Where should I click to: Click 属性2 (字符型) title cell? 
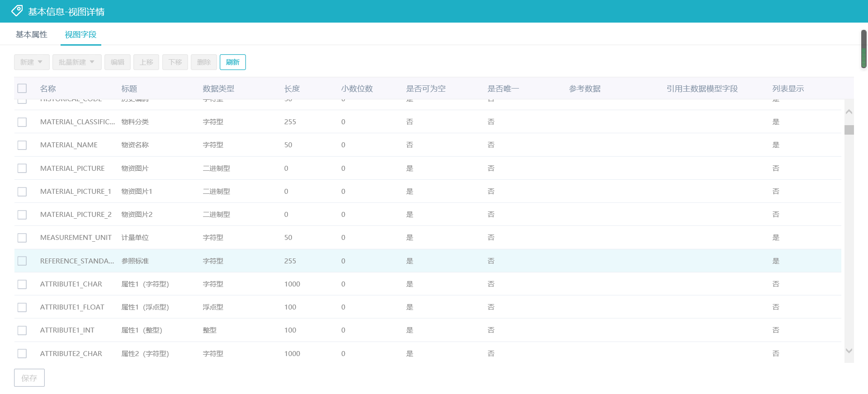click(x=145, y=353)
